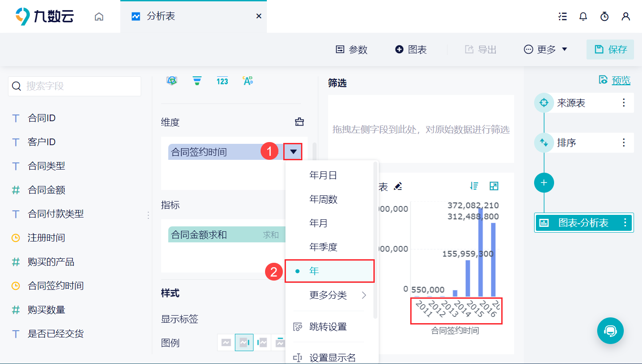Open the sort icon on the chart
Screen dimensions: 642x364
point(474,186)
